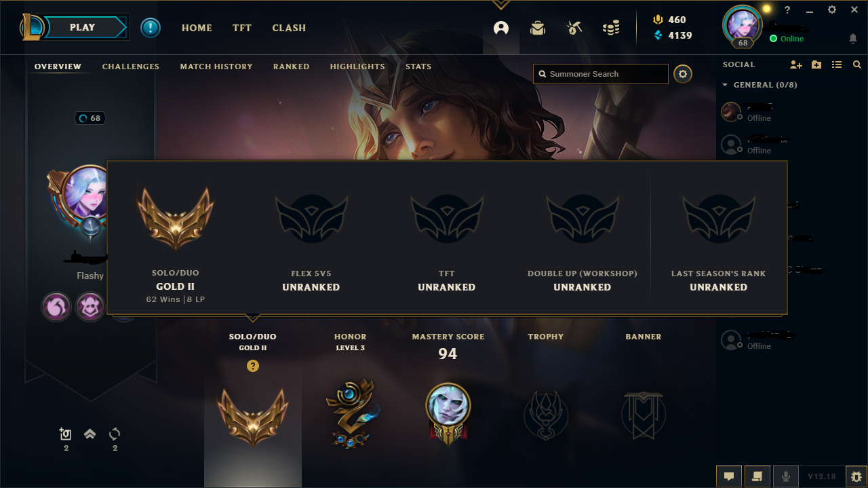Open the Loot hammer icon
The image size is (868, 488).
click(574, 28)
